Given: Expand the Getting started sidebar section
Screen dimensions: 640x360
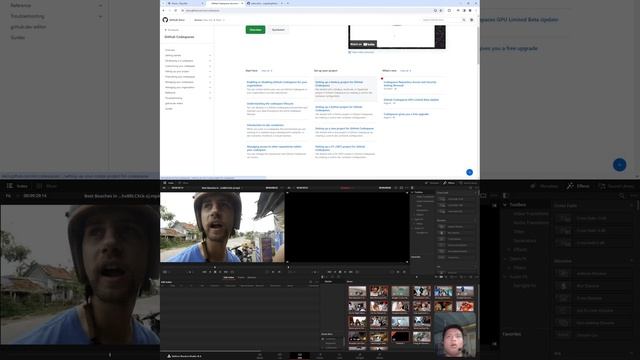Looking at the screenshot, I should click(x=210, y=56).
